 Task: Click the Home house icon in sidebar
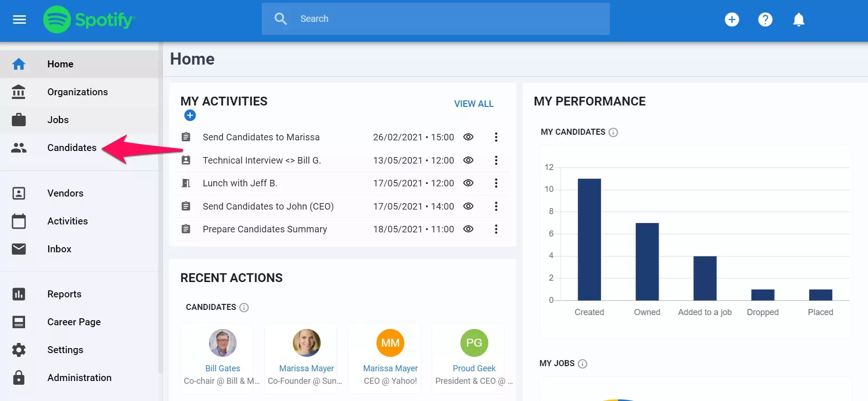coord(19,64)
